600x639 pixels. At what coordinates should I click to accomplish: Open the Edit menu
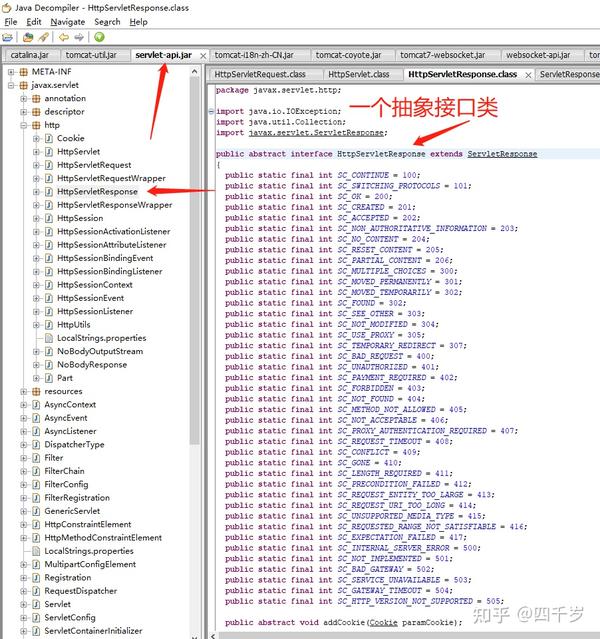(x=34, y=22)
